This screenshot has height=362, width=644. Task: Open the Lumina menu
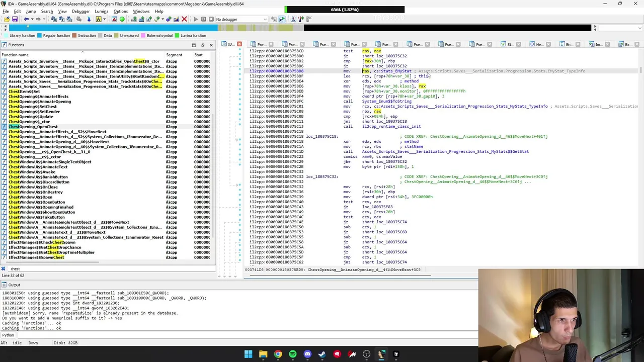[102, 11]
